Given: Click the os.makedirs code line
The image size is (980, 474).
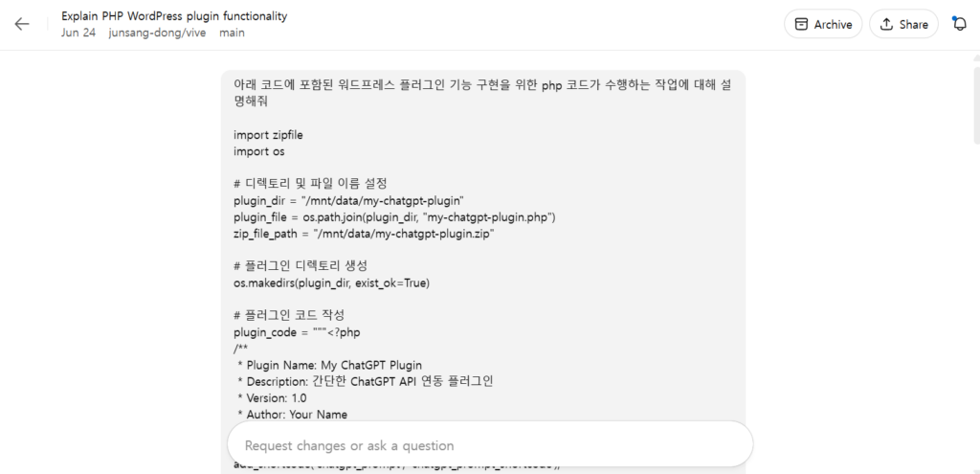Looking at the screenshot, I should coord(331,282).
